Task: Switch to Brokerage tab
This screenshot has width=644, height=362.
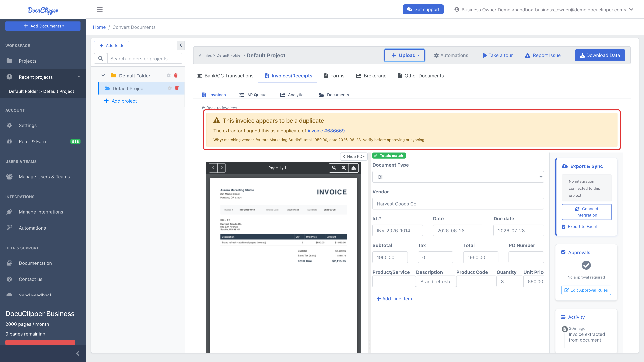Action: tap(371, 76)
